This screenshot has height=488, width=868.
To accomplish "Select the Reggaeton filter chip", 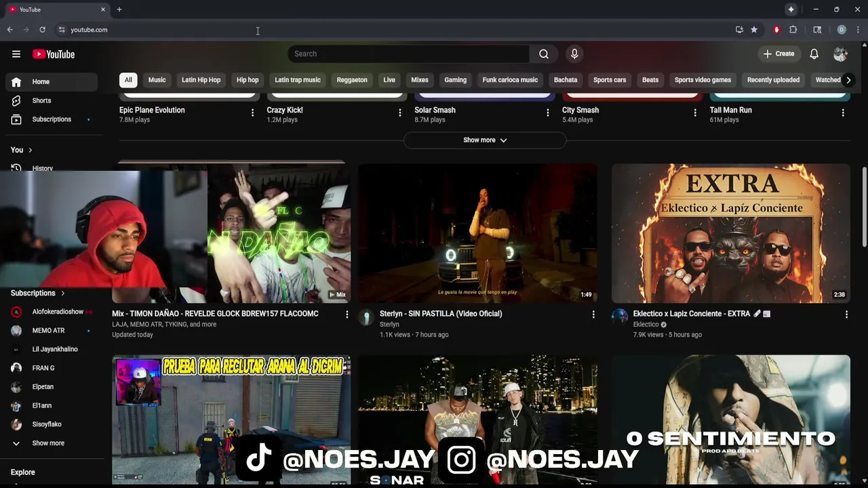I will [352, 80].
